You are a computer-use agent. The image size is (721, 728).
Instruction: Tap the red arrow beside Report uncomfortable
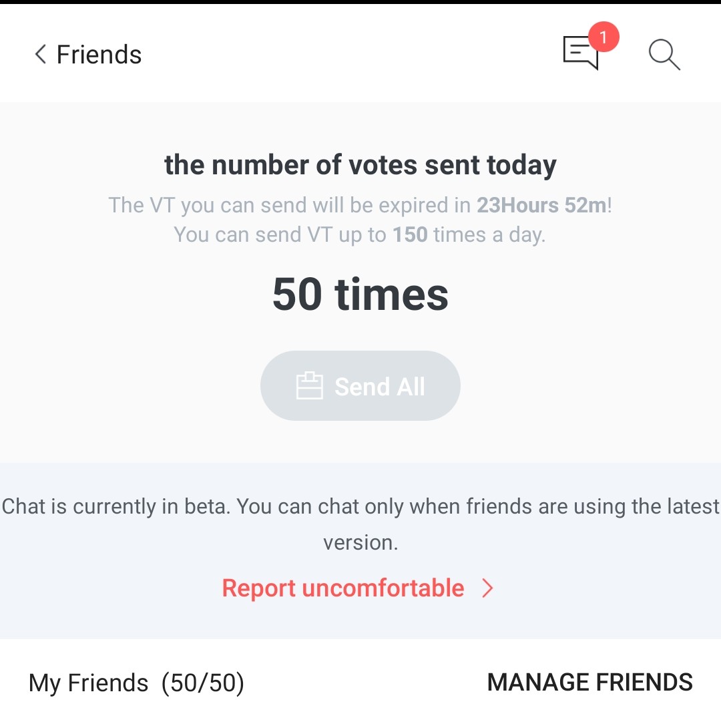point(487,588)
